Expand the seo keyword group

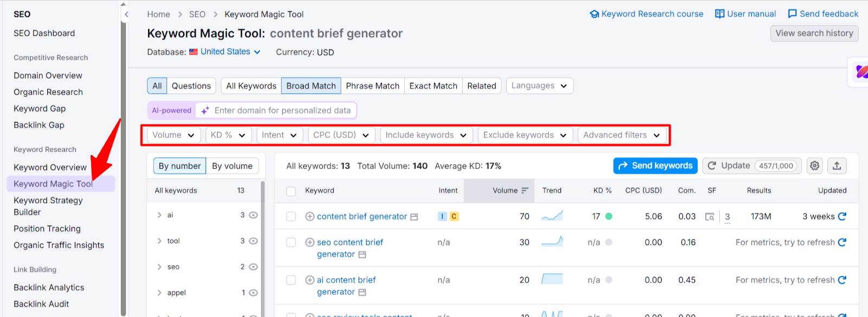click(x=159, y=267)
